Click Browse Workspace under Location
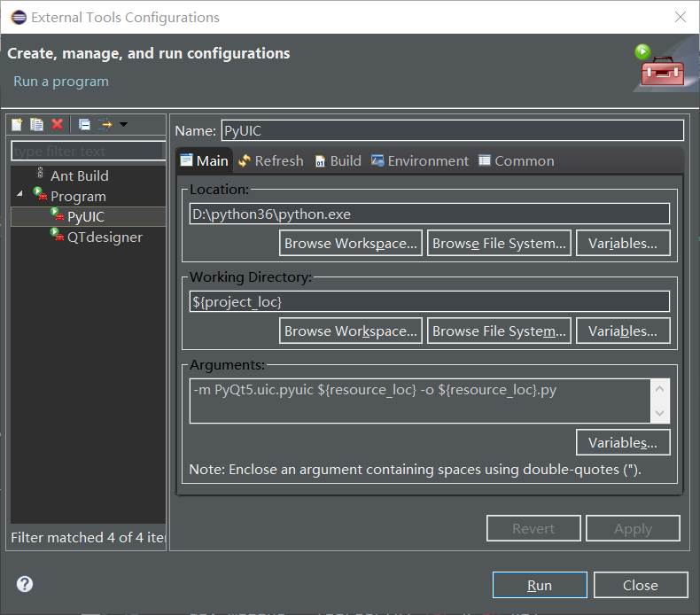The image size is (700, 615). click(x=351, y=244)
